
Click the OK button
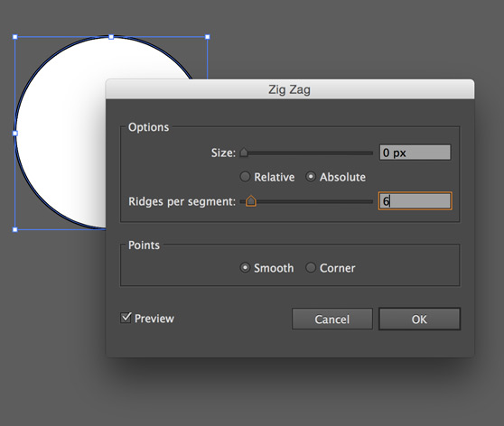(x=419, y=319)
